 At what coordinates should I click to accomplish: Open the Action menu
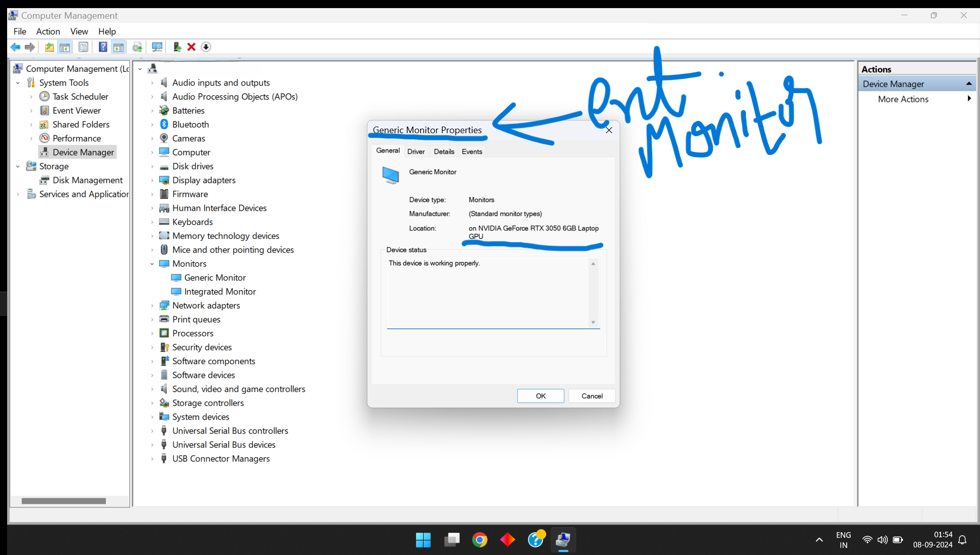(x=48, y=31)
